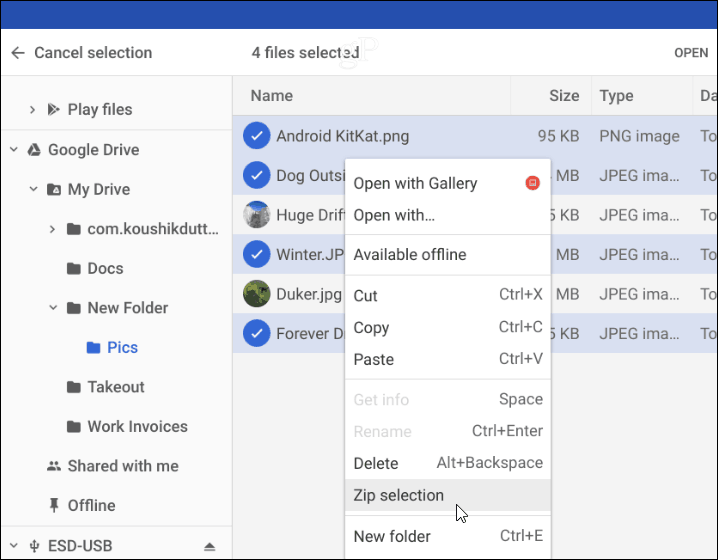Click the back arrow beside Cancel selection
Image resolution: width=718 pixels, height=560 pixels.
(18, 53)
